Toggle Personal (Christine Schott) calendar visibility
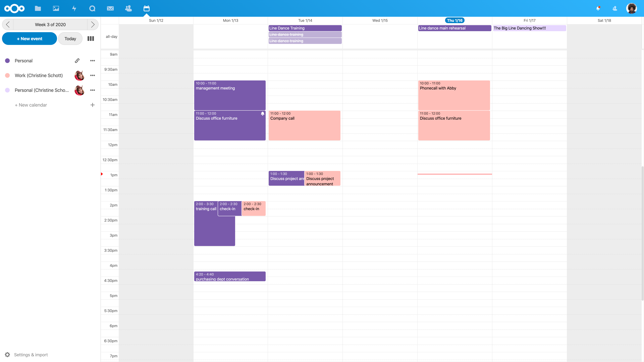This screenshot has width=644, height=362. coord(8,90)
